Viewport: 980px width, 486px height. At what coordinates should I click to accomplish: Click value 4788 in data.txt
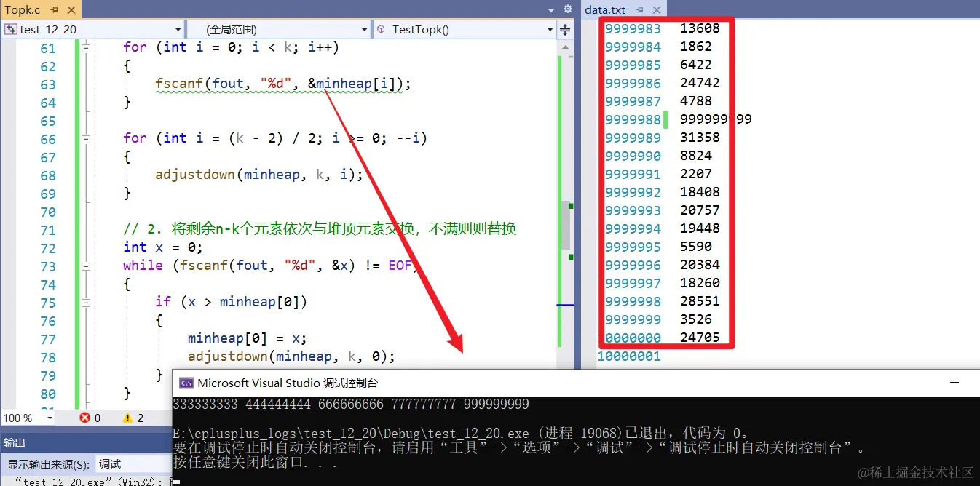point(696,101)
